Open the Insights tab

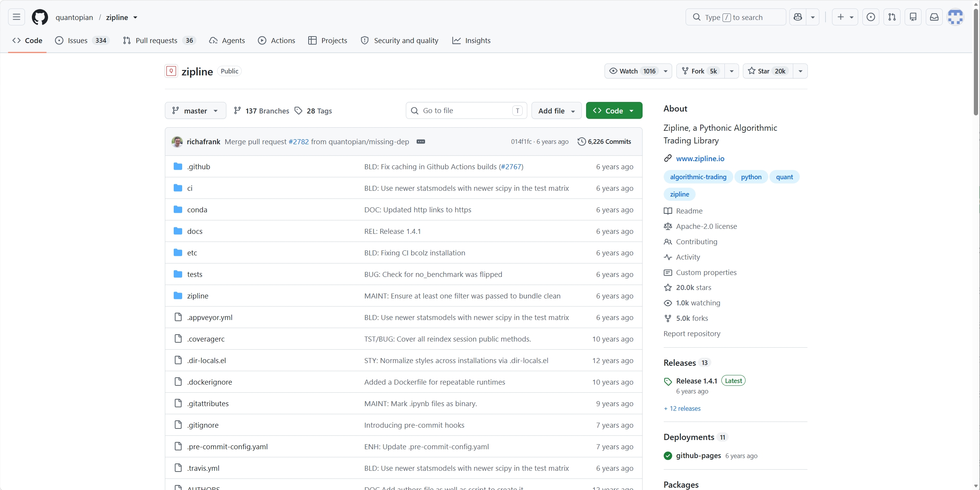tap(471, 40)
